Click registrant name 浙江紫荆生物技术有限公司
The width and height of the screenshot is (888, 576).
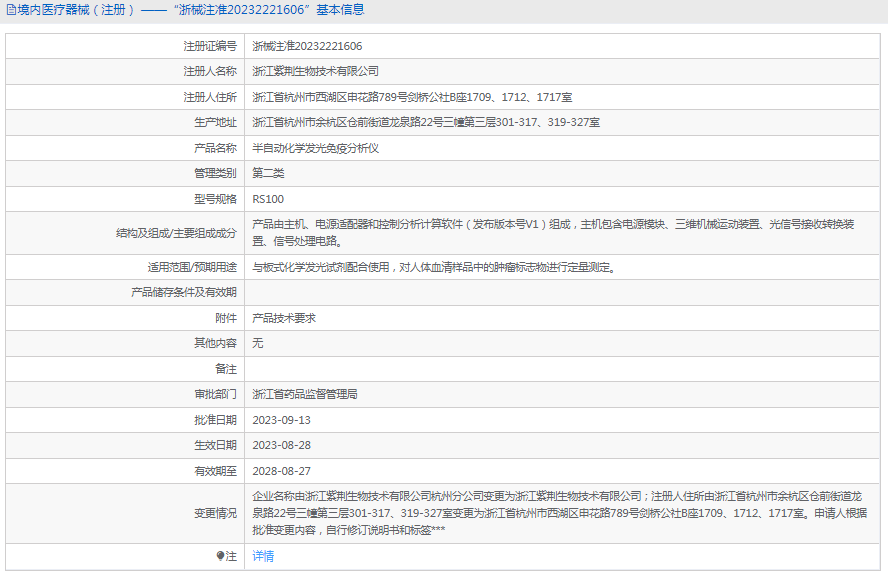pos(315,71)
